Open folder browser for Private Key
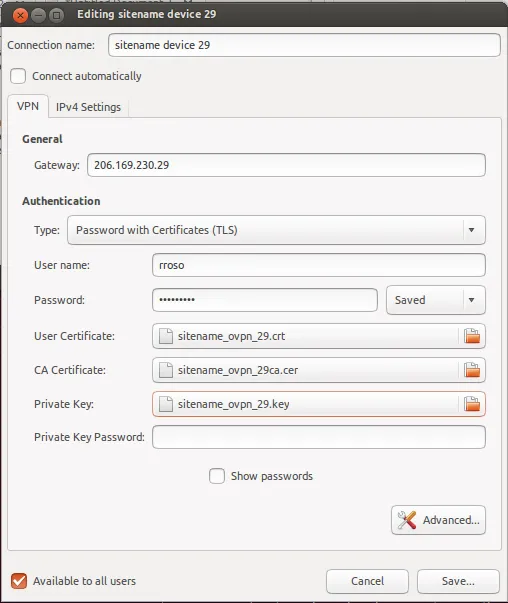The width and height of the screenshot is (508, 603). [472, 404]
